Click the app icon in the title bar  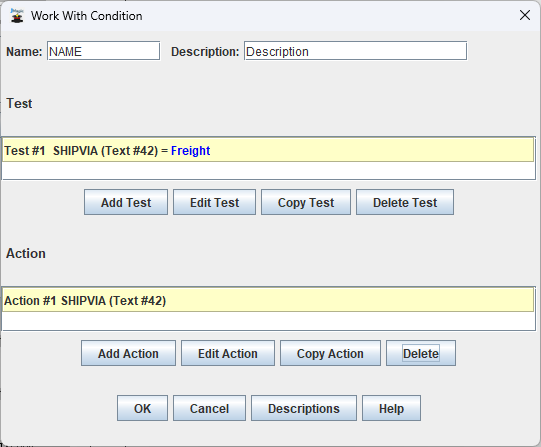tap(17, 16)
